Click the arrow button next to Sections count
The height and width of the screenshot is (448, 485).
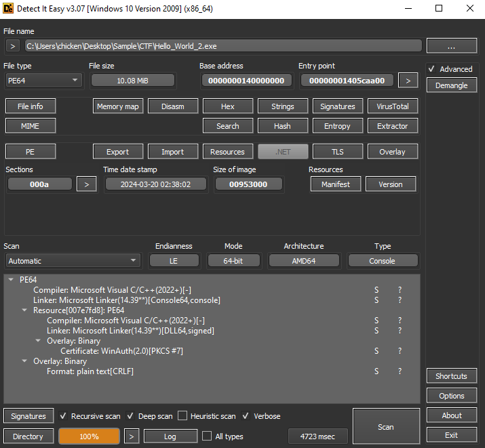pos(86,184)
